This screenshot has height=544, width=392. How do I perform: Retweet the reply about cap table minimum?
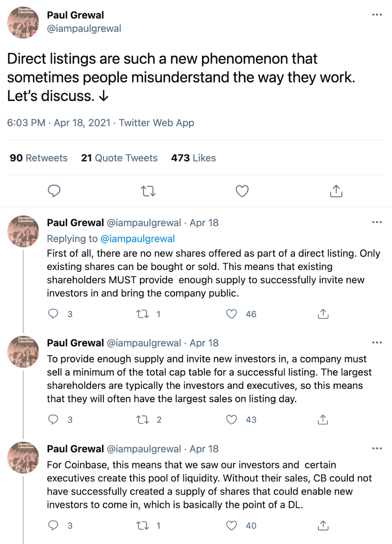(x=143, y=420)
